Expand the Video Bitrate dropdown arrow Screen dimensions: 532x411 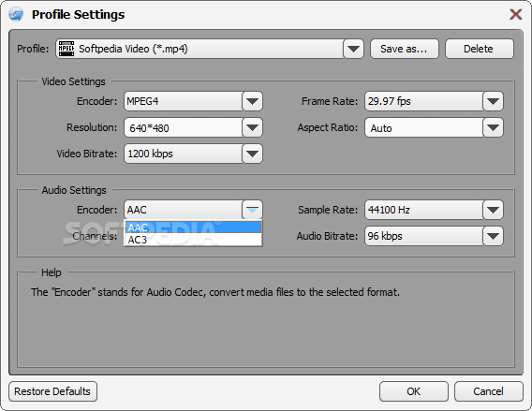pyautogui.click(x=252, y=154)
